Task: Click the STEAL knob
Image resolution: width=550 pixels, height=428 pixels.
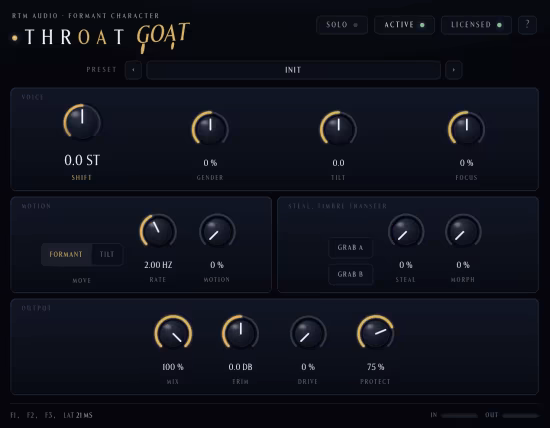Action: (x=406, y=231)
